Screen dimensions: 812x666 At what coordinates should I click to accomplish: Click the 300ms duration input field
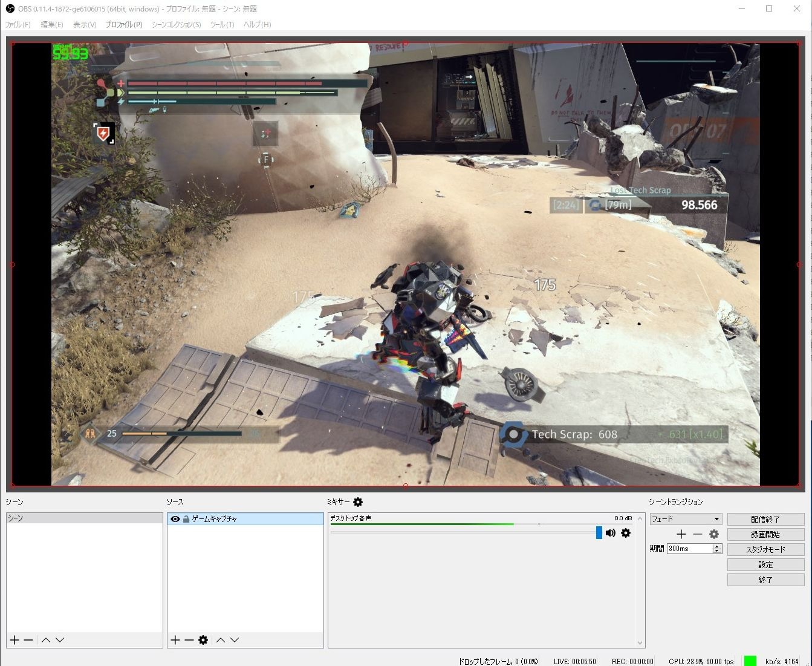coord(690,549)
